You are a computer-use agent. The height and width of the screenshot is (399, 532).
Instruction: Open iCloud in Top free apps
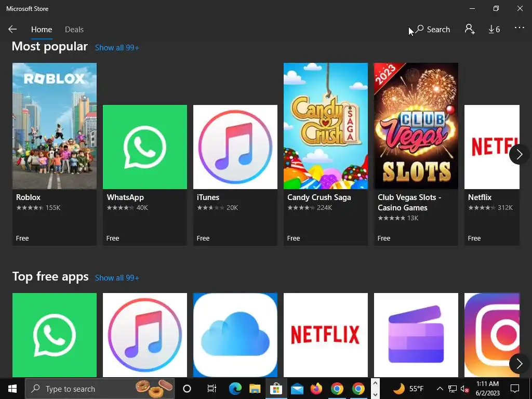(235, 335)
